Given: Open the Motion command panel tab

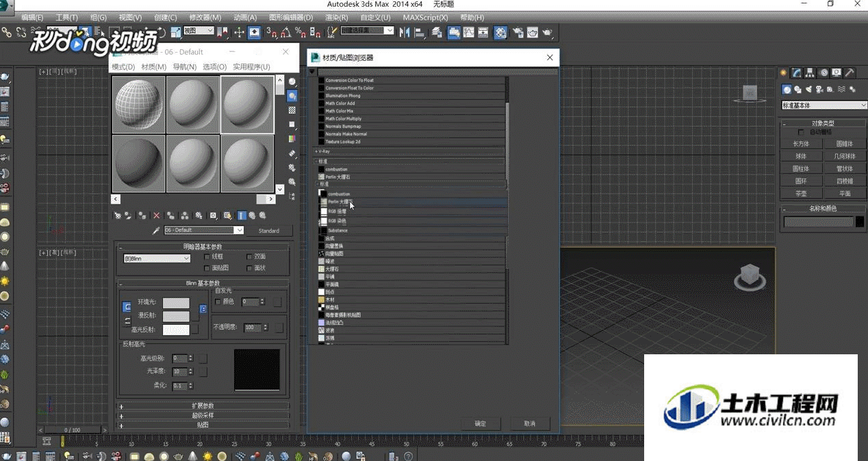Looking at the screenshot, I should (824, 73).
